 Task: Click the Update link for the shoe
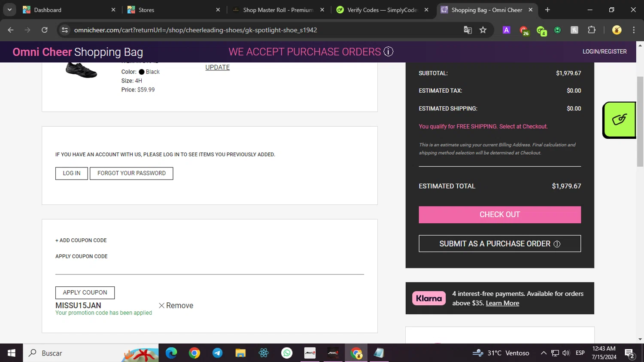pos(217,67)
